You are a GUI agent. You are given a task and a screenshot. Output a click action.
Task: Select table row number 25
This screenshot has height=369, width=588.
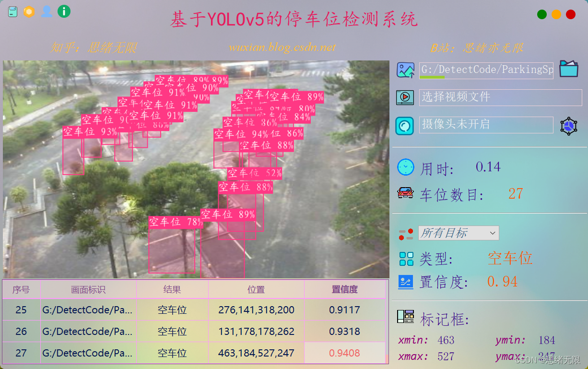coord(194,309)
